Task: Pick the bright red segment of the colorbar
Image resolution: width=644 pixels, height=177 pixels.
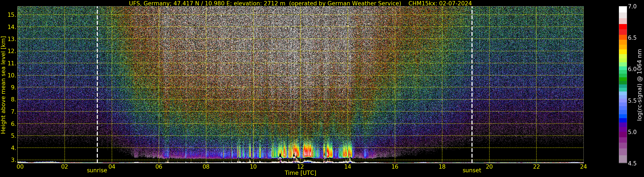Action: pos(623,27)
